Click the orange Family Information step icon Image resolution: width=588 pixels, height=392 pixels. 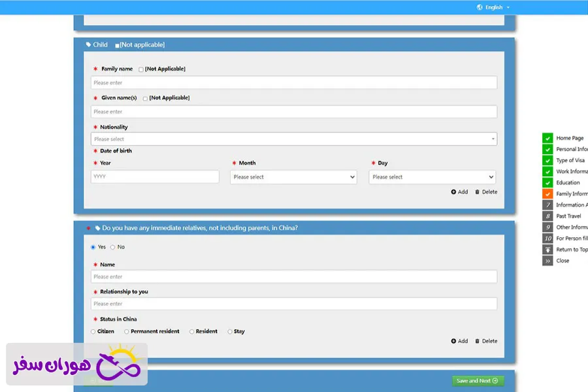click(x=547, y=194)
